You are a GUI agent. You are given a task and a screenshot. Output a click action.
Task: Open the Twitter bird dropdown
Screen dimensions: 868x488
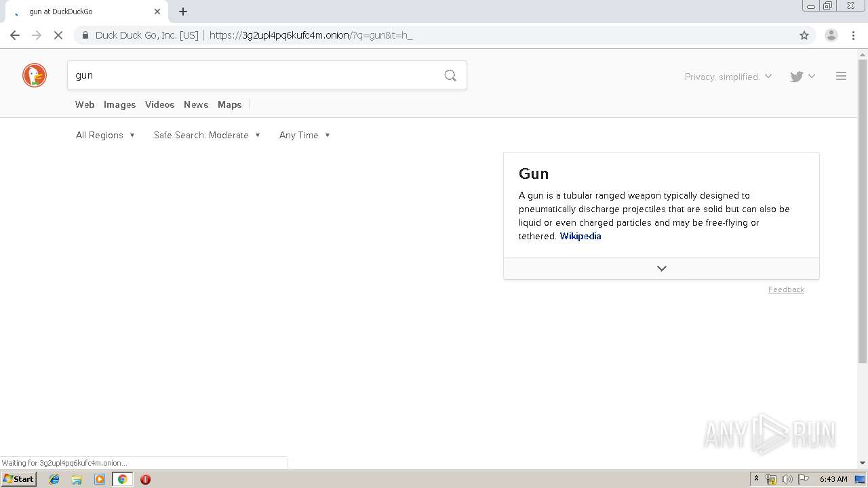802,77
